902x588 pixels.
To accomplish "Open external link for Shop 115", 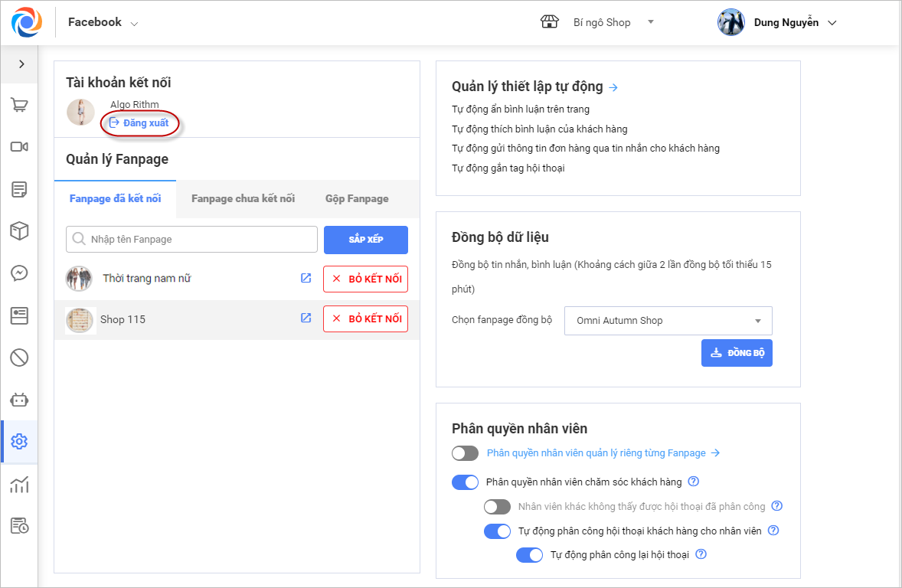I will click(306, 318).
